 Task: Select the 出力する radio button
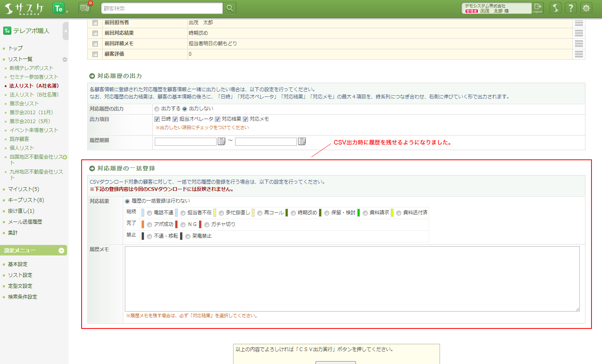click(157, 109)
